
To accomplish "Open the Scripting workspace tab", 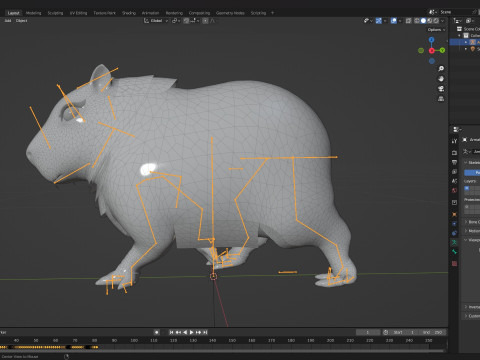I will 258,13.
